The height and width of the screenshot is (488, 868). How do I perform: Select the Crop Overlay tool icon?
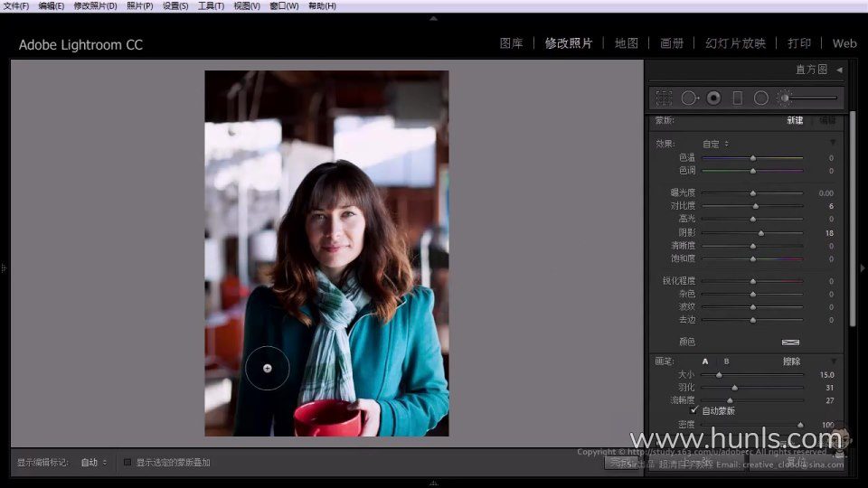664,98
